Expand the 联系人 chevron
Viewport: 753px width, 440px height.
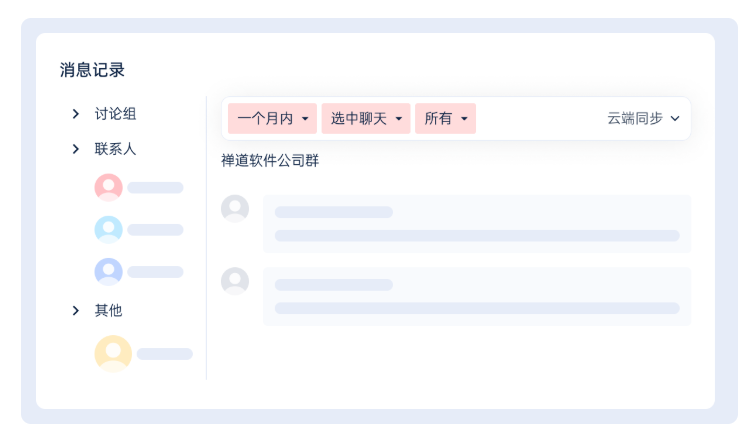coord(75,149)
